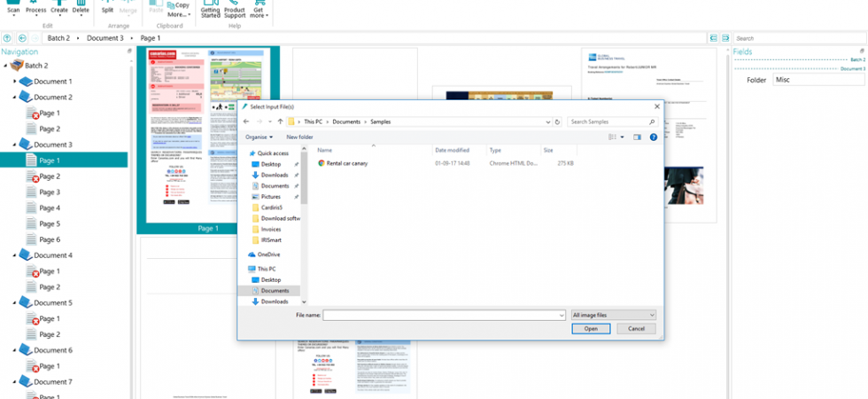Image resolution: width=868 pixels, height=399 pixels.
Task: Click the dialog's Up folder arrow
Action: click(281, 121)
